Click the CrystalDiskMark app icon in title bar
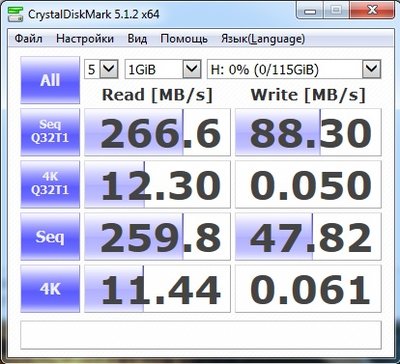Viewport: 400px width, 364px height. point(15,13)
